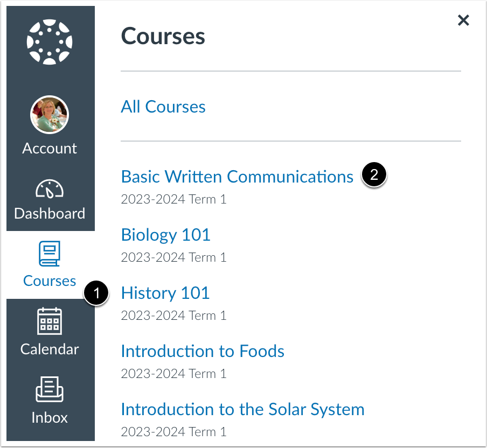
Task: Open the Biology 101 course
Action: click(x=165, y=235)
